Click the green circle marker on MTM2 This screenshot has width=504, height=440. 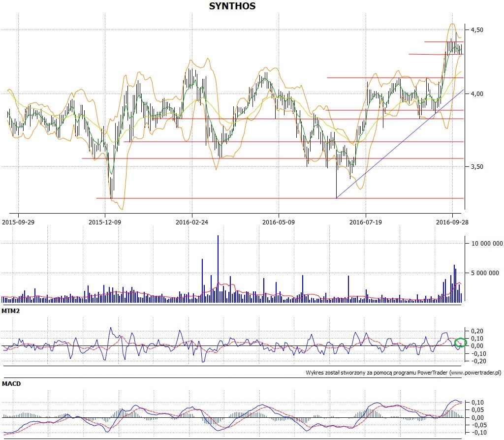(461, 342)
